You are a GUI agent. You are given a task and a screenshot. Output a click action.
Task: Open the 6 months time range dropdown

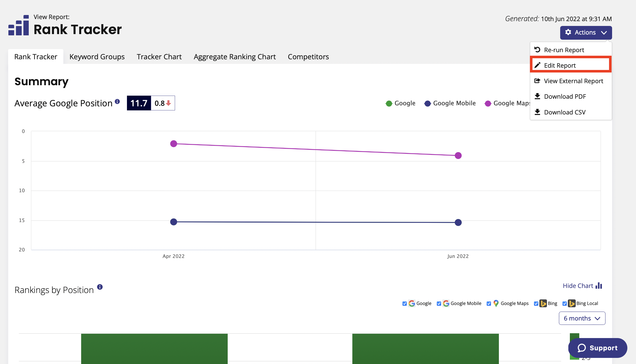tap(582, 318)
